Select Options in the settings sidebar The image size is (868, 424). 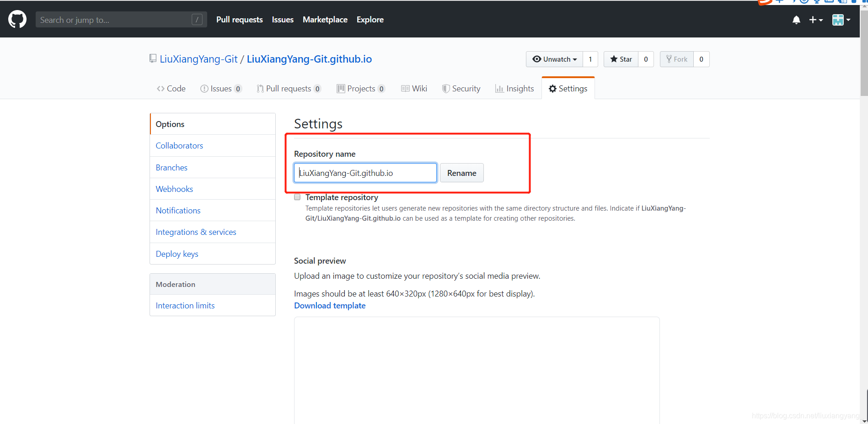[213, 124]
